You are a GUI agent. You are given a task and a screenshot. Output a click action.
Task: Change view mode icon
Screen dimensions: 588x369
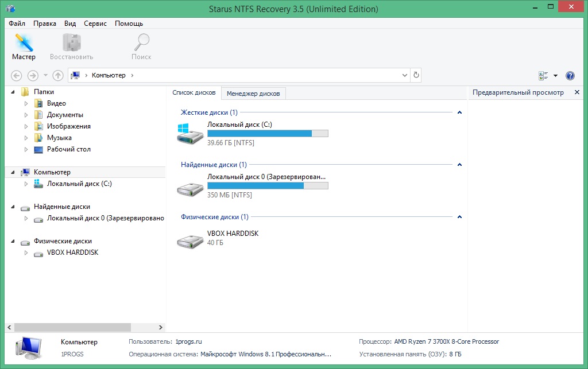(x=543, y=76)
